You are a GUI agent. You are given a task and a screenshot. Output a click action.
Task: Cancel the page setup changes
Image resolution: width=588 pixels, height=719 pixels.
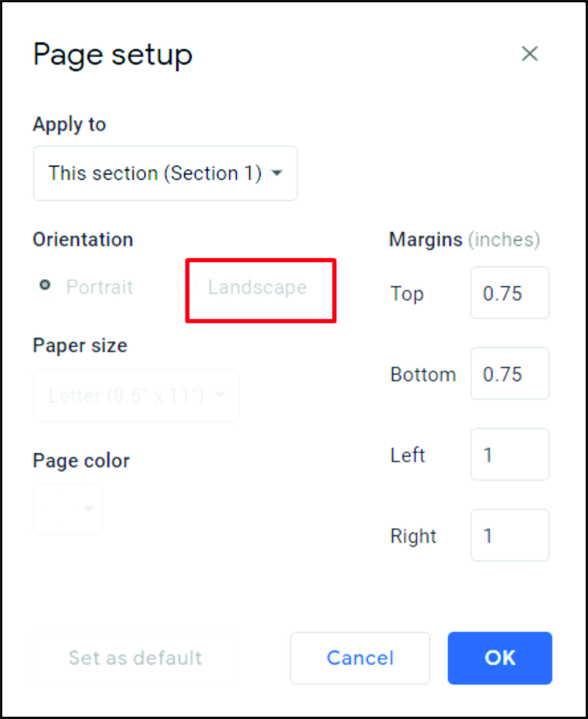click(360, 658)
